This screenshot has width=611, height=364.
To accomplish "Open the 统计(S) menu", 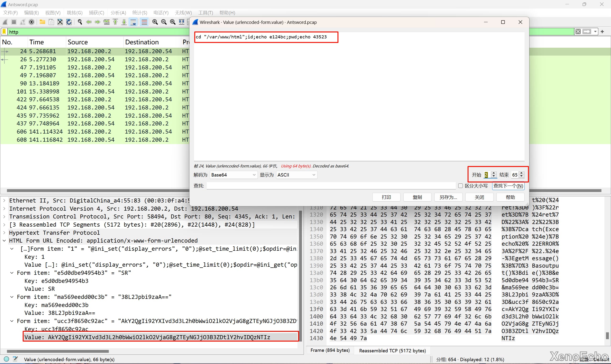I will pos(139,13).
